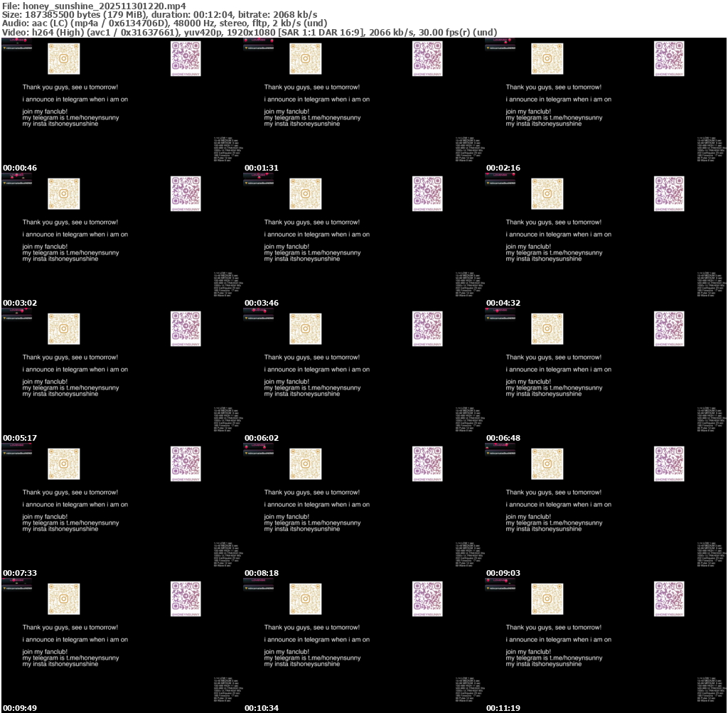Click the 00:09:49 timestamp text
The height and width of the screenshot is (713, 728).
point(20,708)
